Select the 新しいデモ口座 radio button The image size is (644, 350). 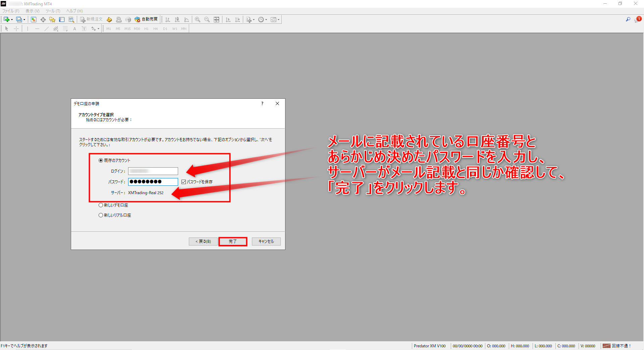click(x=101, y=205)
